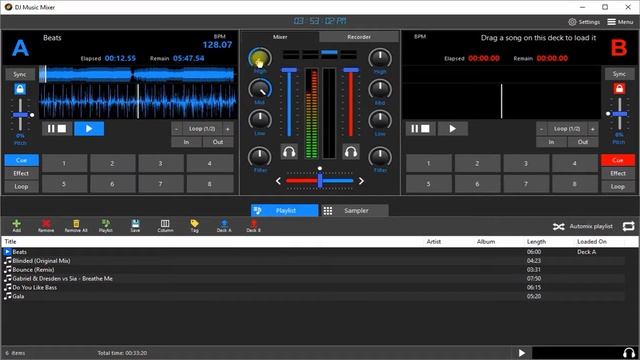Image resolution: width=640 pixels, height=360 pixels.
Task: Click the Tag editor icon
Action: (x=194, y=225)
